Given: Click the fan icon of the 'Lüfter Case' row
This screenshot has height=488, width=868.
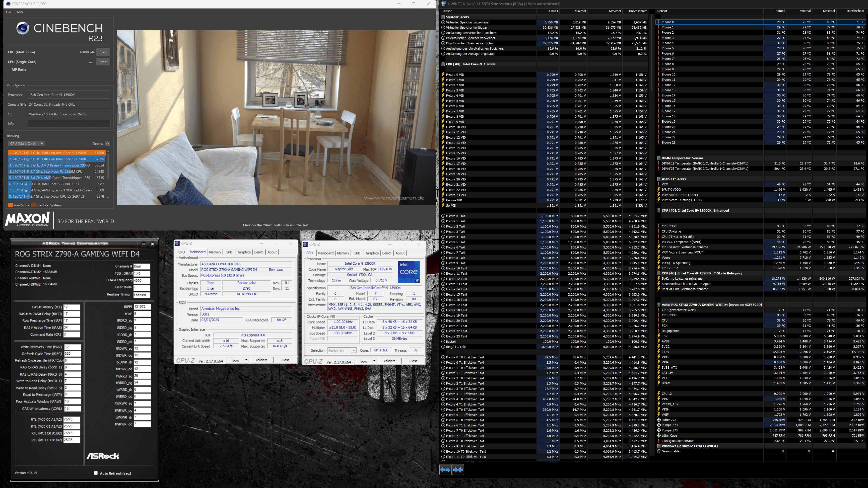Looking at the screenshot, I should click(x=659, y=436).
